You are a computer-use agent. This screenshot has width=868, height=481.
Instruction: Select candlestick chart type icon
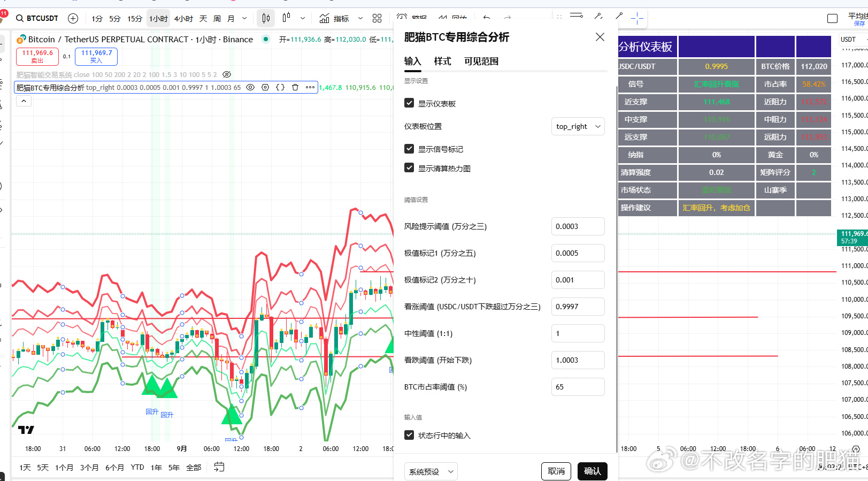tap(266, 18)
